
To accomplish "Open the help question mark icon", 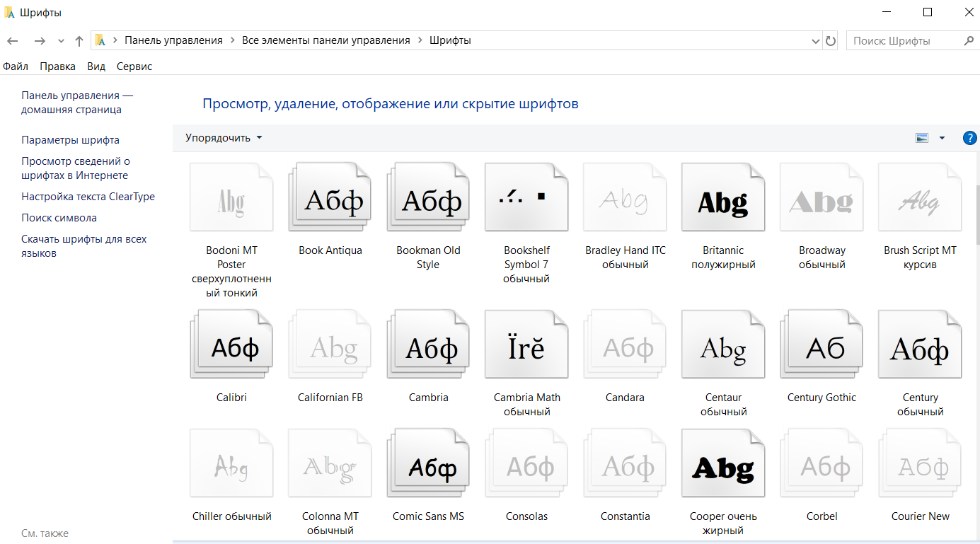I will click(x=969, y=138).
